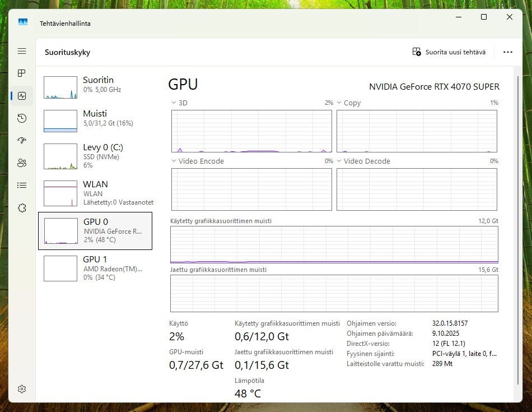Viewport: 532px width, 412px height.
Task: Select Muisti memory performance item
Action: 95,121
